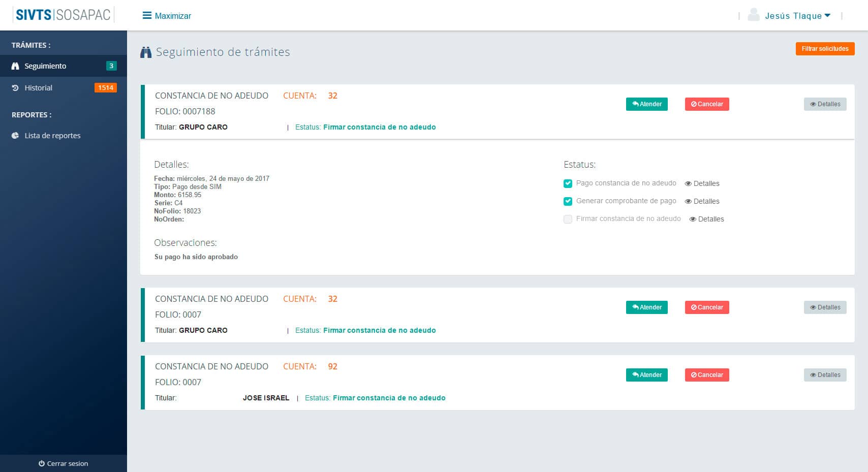The width and height of the screenshot is (868, 472).
Task: Click the history clock icon in sidebar
Action: pos(15,88)
